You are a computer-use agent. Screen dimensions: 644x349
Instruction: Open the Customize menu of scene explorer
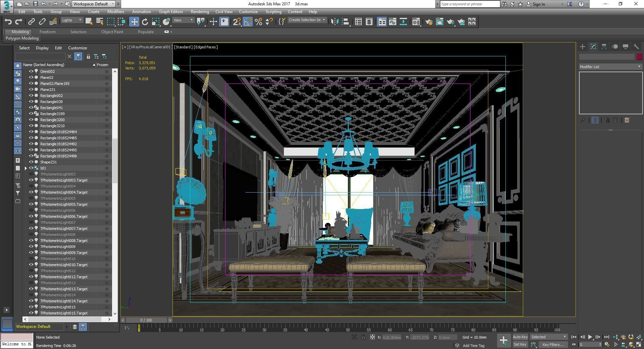point(78,48)
